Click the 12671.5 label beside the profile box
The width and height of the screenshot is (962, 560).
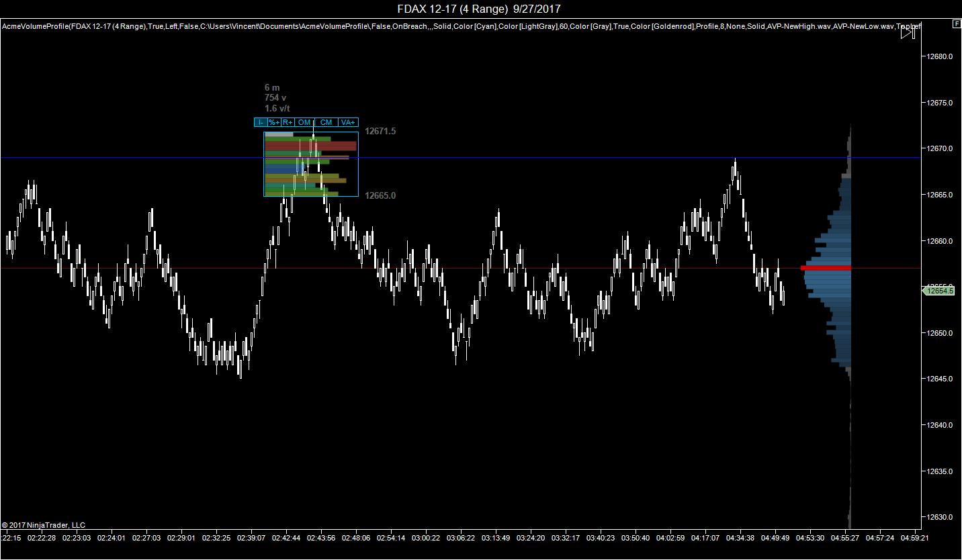380,131
